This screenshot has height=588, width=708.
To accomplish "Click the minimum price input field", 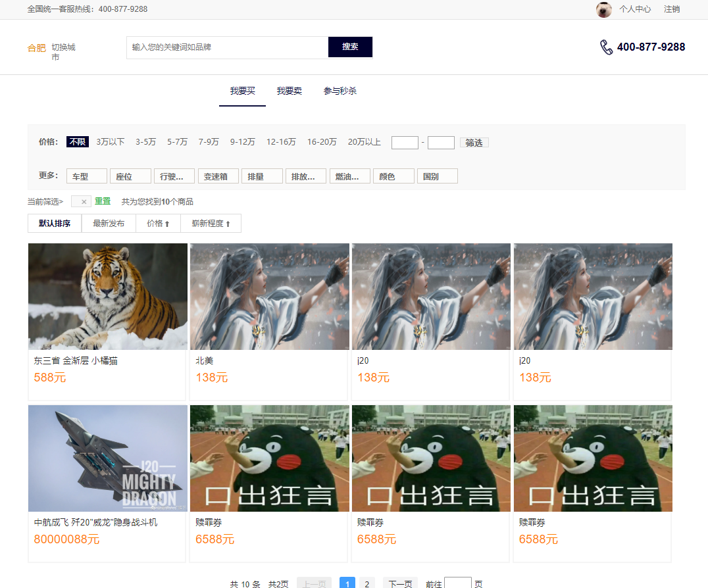I will pos(404,142).
